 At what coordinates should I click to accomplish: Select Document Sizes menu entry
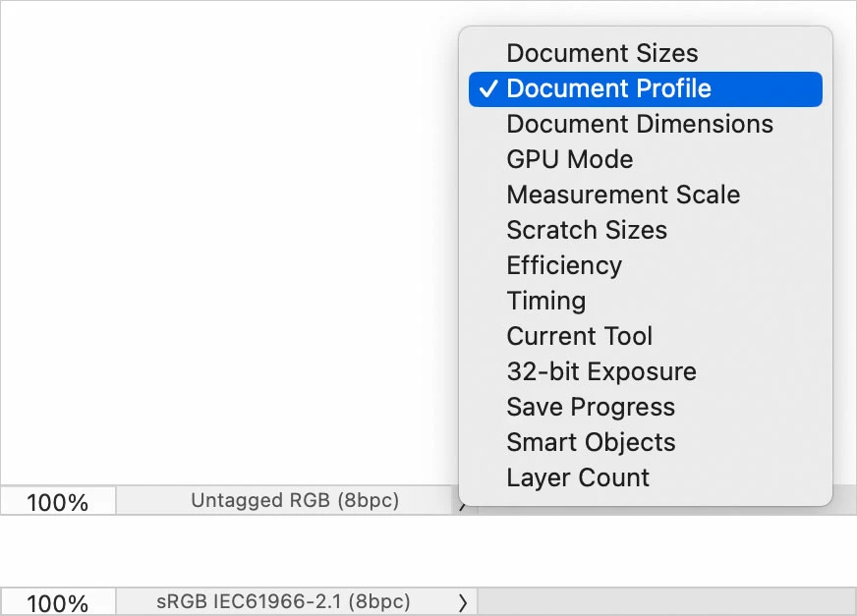(601, 53)
